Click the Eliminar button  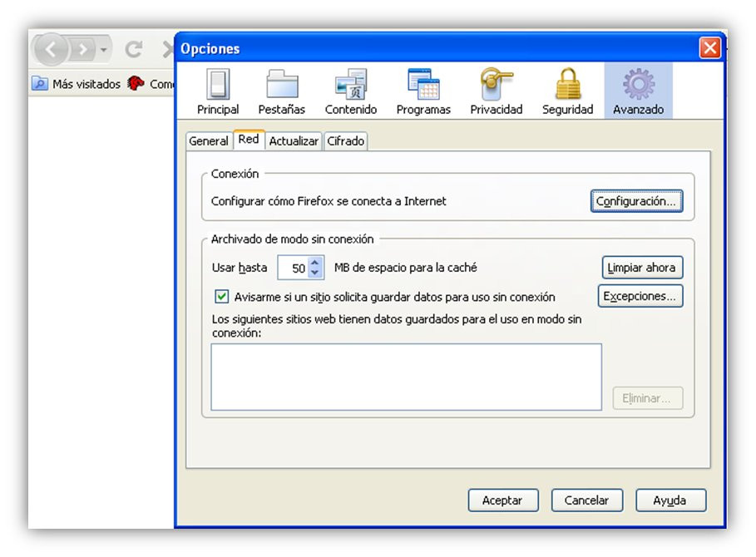point(648,398)
